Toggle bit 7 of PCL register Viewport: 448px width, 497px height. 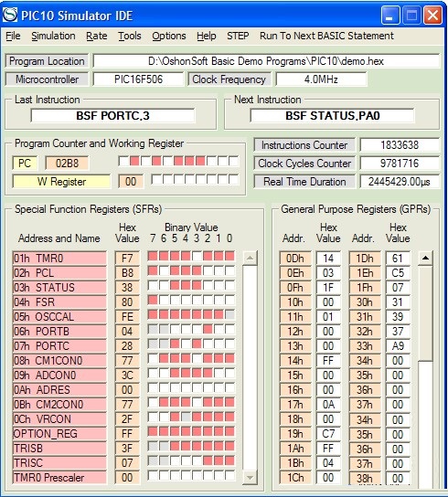(153, 270)
